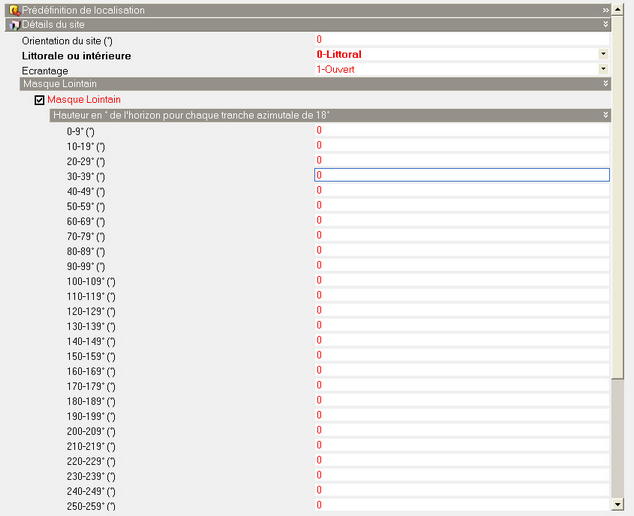Collapse the Détails du site section
Image resolution: width=634 pixels, height=516 pixels.
[606, 23]
